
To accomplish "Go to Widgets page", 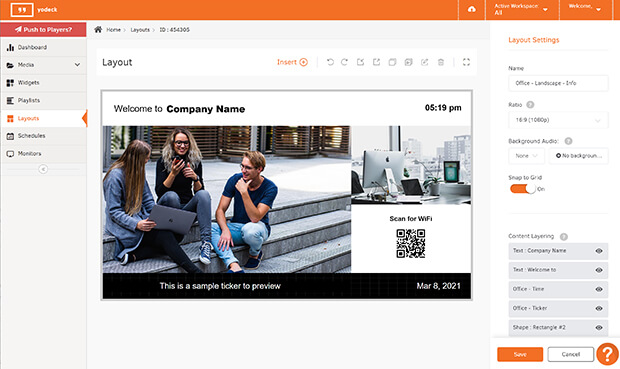I will [x=43, y=83].
